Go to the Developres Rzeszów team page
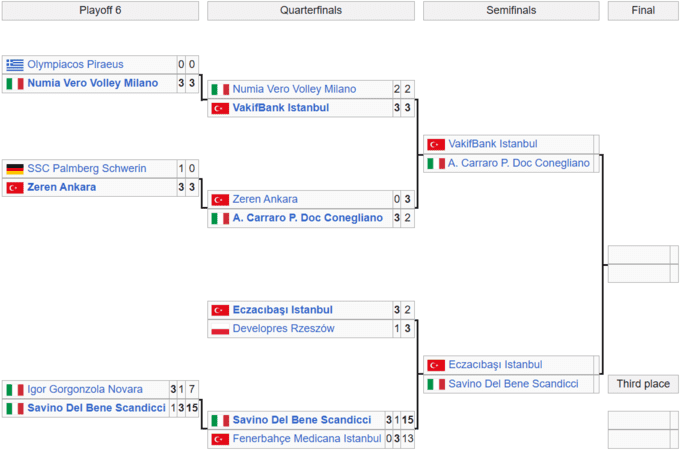Screen dimensions: 680x453 [x=283, y=329]
